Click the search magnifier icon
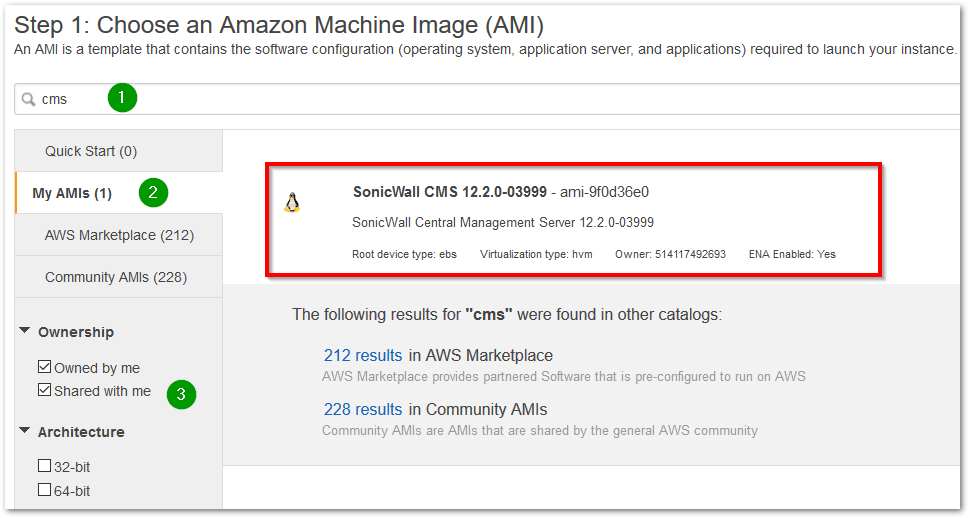 click(29, 99)
